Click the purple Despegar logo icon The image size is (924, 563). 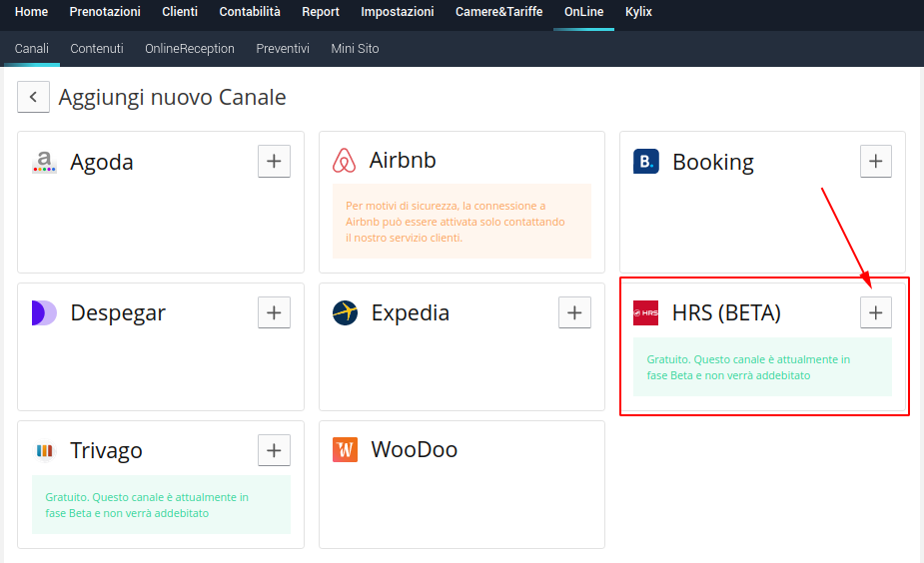[x=44, y=312]
